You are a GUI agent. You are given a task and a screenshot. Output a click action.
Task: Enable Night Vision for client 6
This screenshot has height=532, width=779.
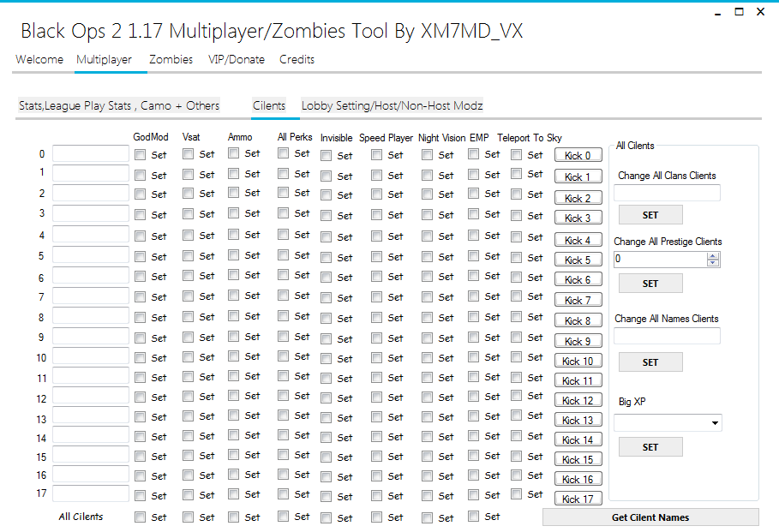[x=428, y=277]
